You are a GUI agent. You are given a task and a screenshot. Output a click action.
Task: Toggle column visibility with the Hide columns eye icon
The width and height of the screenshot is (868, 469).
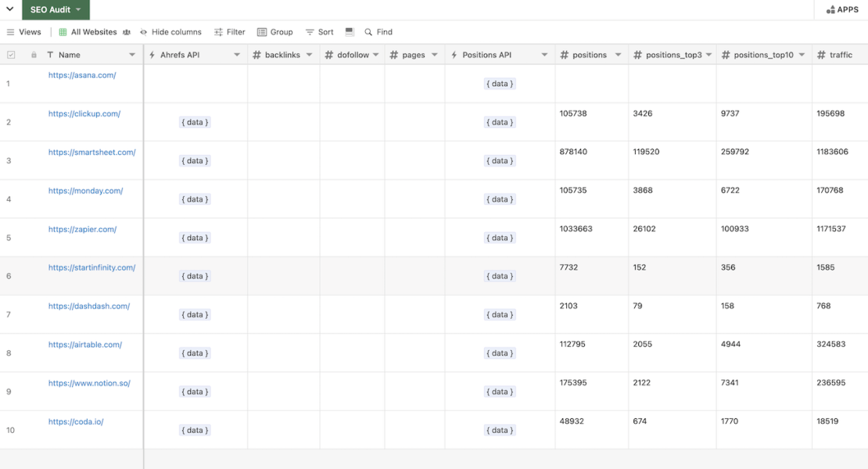coord(143,32)
